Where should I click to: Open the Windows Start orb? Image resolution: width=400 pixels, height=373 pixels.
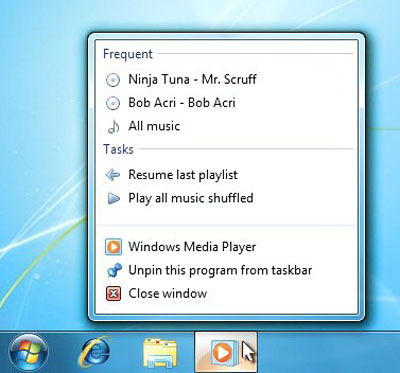(x=29, y=353)
